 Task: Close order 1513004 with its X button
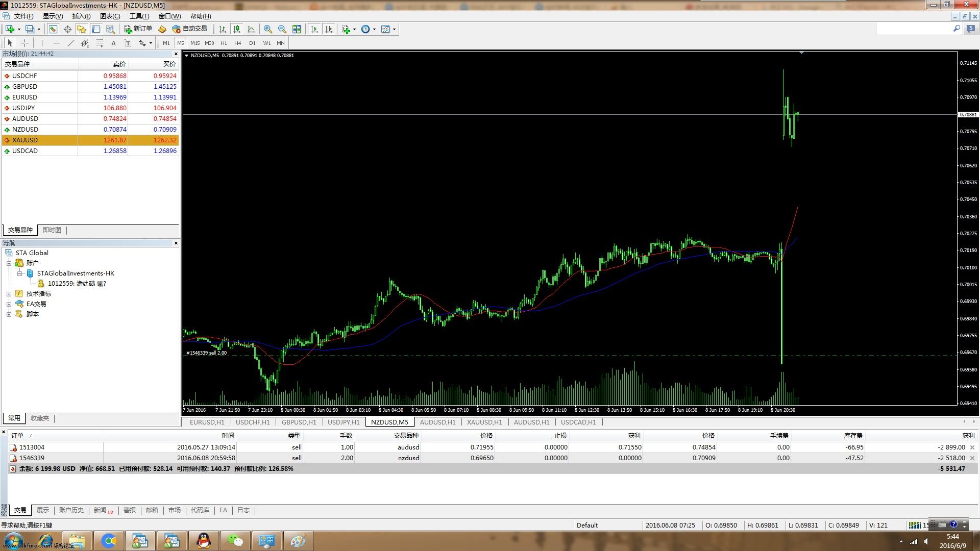[x=972, y=447]
